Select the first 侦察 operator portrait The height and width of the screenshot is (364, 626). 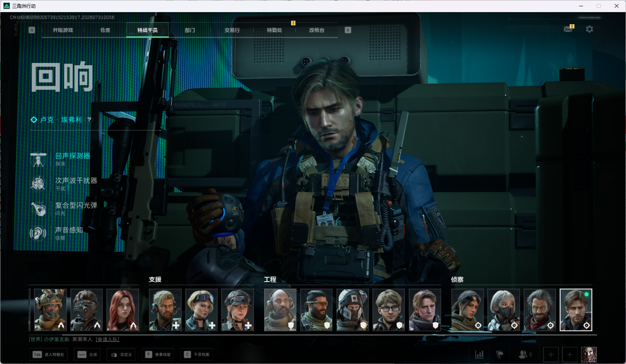click(468, 310)
